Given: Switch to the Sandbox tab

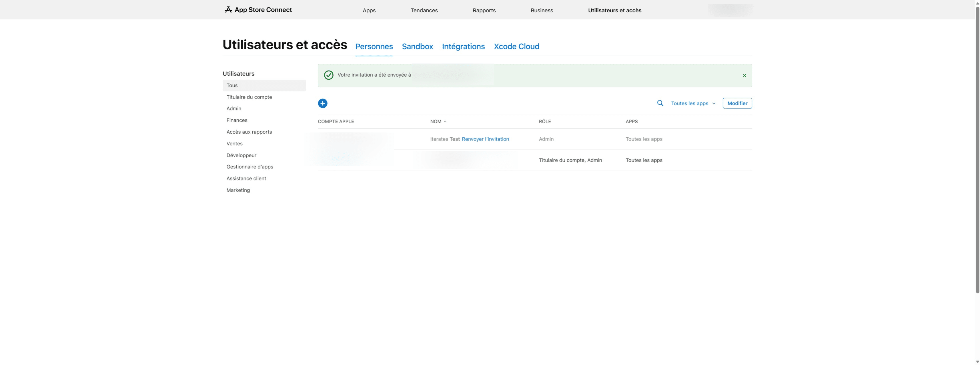Looking at the screenshot, I should (x=417, y=47).
